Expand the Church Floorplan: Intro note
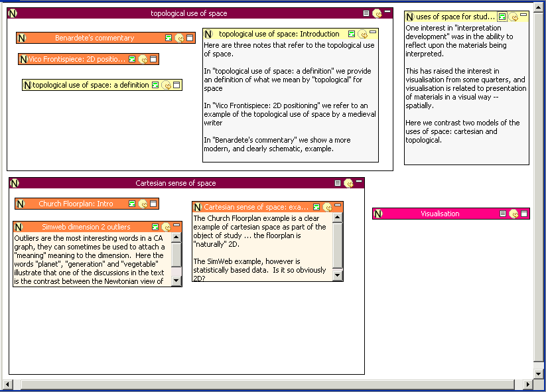The width and height of the screenshot is (546, 392). point(153,204)
